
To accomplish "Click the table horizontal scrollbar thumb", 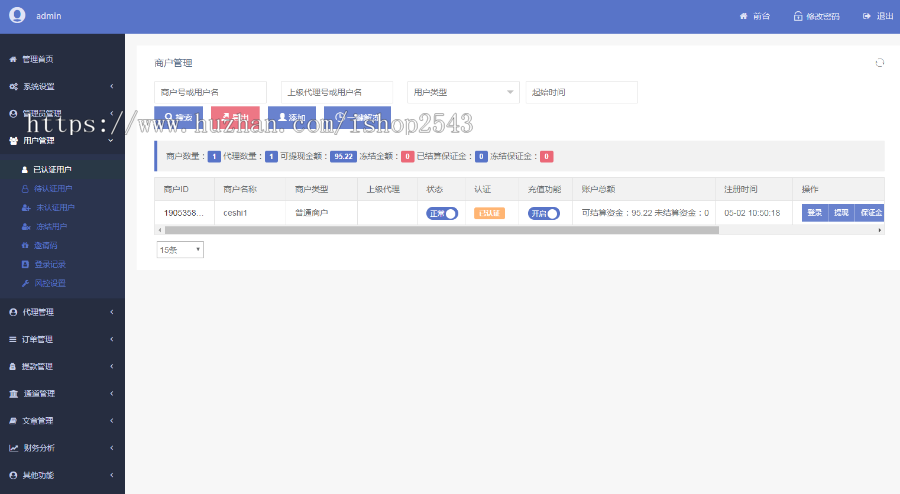I will coord(442,230).
